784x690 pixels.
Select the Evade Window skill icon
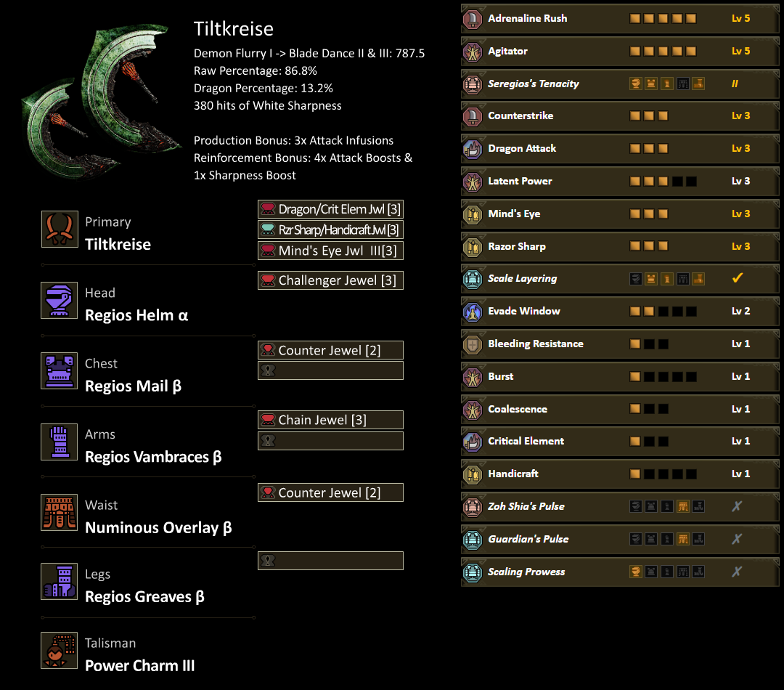tap(473, 312)
